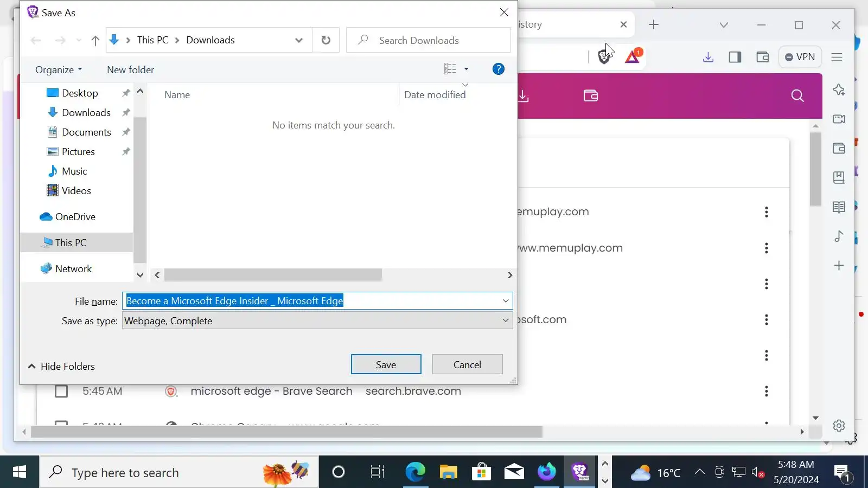Click the Up one level arrow in Save As
This screenshot has width=868, height=488.
[x=95, y=41]
